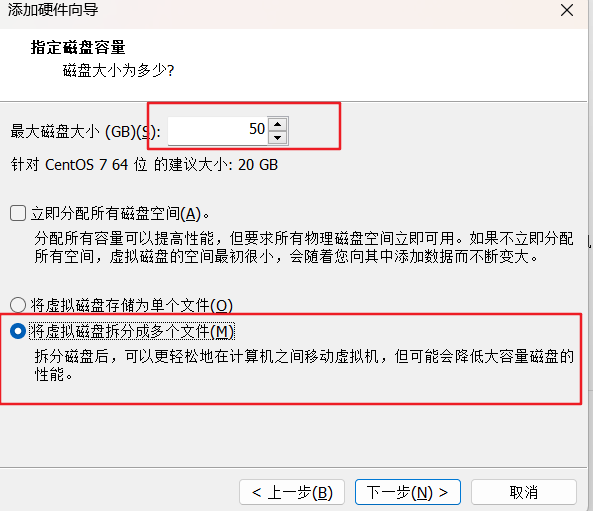Decrease disk size with the down arrow
This screenshot has height=511, width=593.
tap(278, 138)
